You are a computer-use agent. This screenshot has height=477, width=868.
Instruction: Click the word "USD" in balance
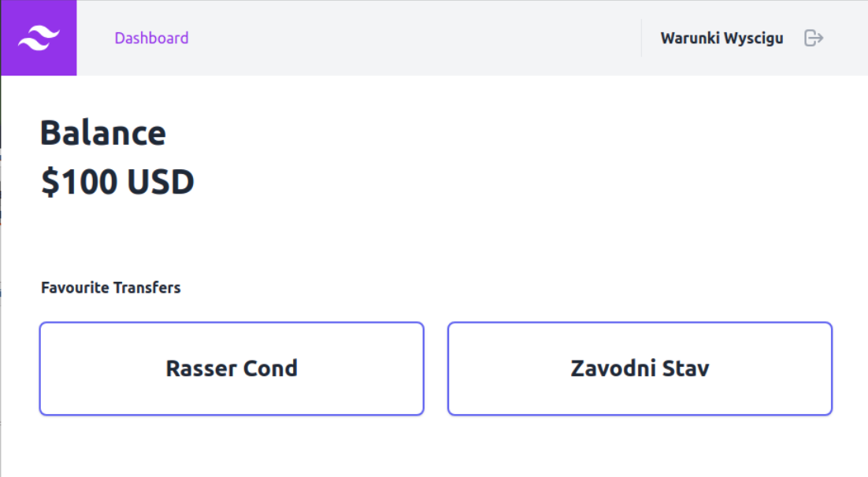(x=161, y=182)
